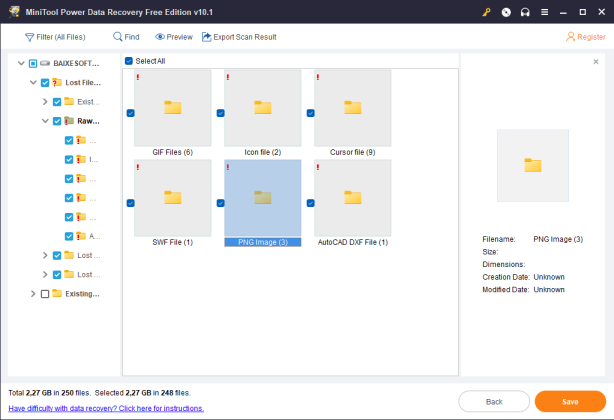Open the data recovery instructions link
Viewport: 614px width, 420px height.
(x=106, y=408)
